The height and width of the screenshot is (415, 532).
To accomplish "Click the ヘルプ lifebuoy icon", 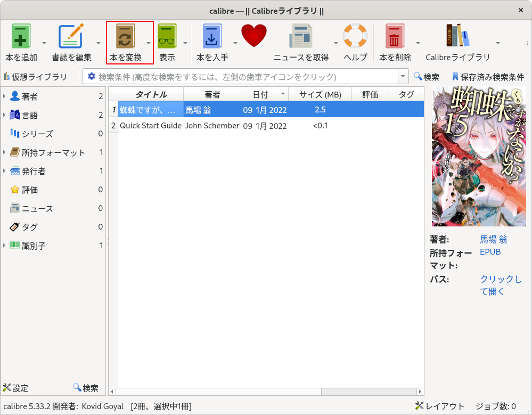I will (x=355, y=36).
